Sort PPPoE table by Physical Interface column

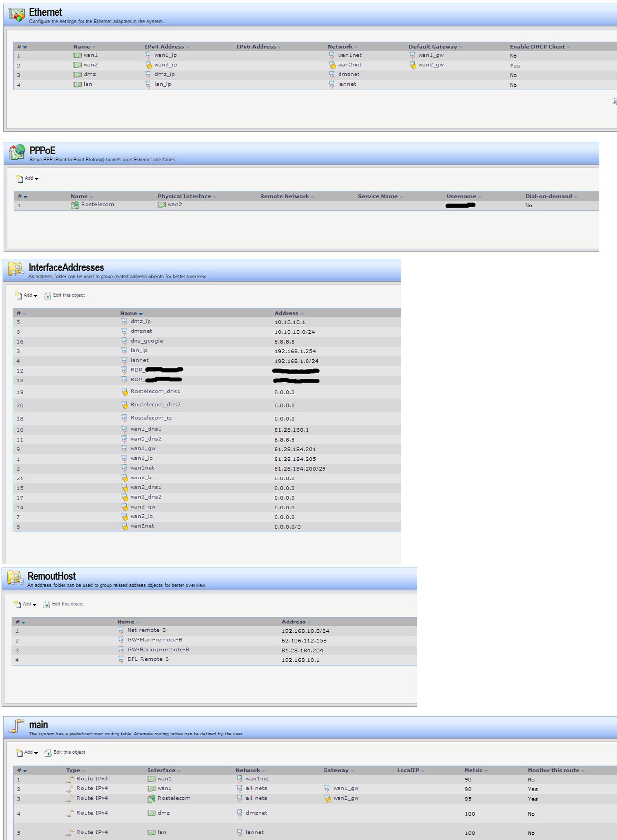pyautogui.click(x=187, y=196)
